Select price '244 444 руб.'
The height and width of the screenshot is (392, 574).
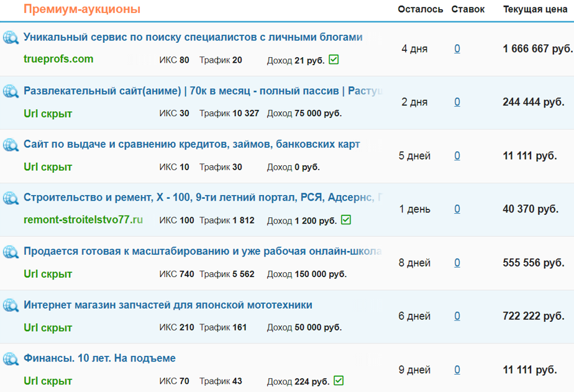[x=534, y=102]
